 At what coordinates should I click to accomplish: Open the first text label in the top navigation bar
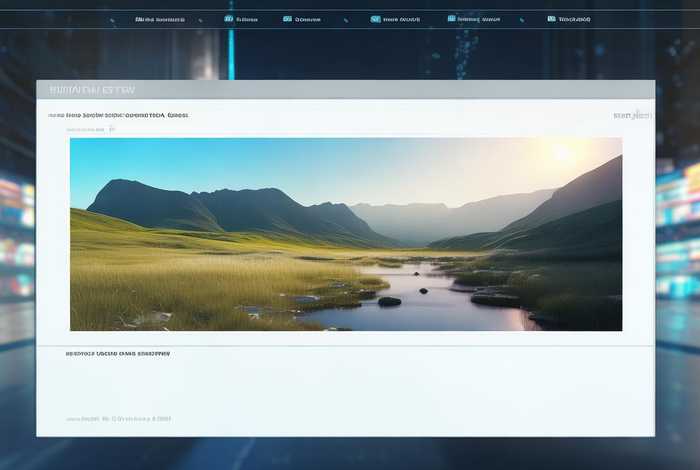pyautogui.click(x=160, y=20)
